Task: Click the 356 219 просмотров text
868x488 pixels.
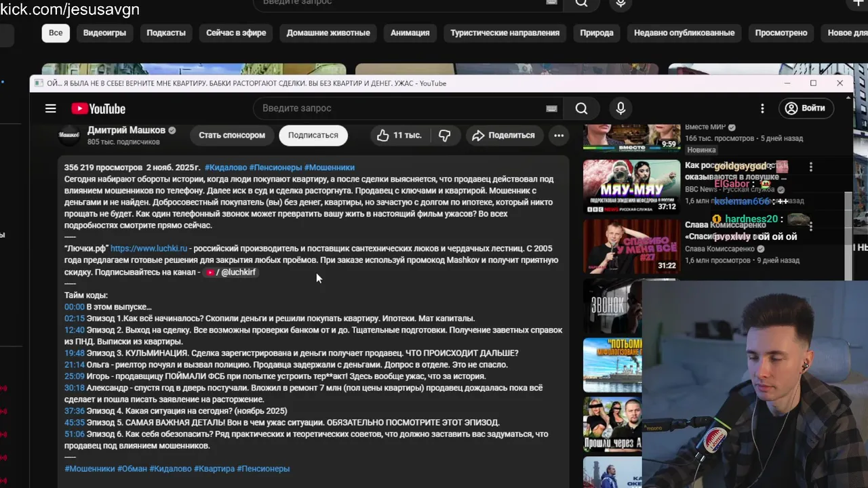Action: click(x=104, y=167)
